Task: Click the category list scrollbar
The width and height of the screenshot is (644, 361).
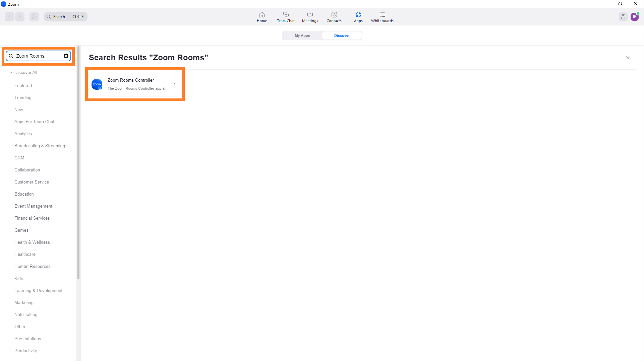Action: tap(78, 162)
